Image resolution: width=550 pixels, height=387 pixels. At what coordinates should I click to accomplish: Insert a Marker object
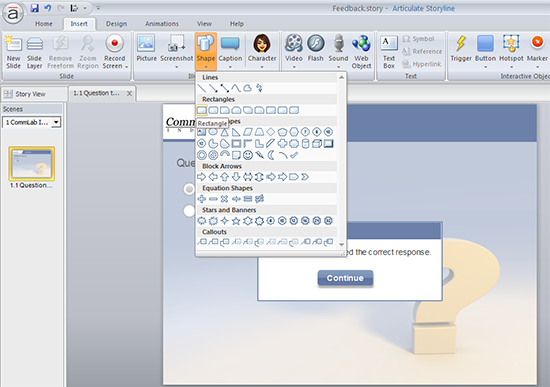(537, 51)
